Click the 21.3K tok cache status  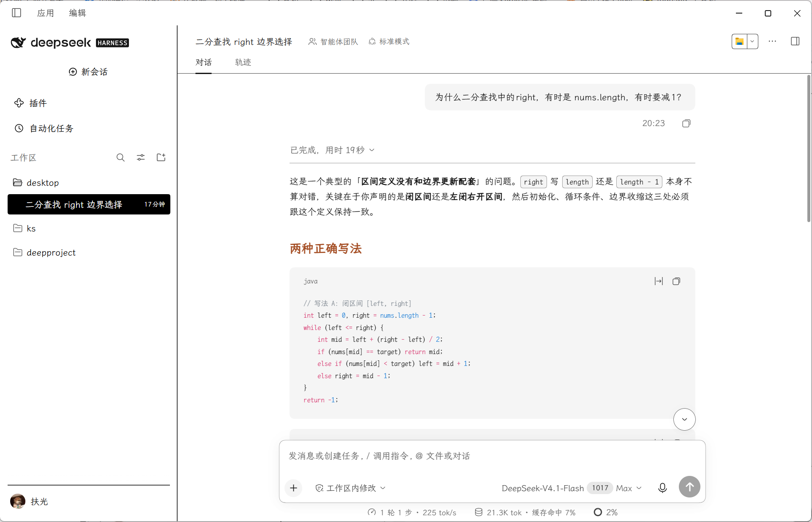click(x=525, y=513)
